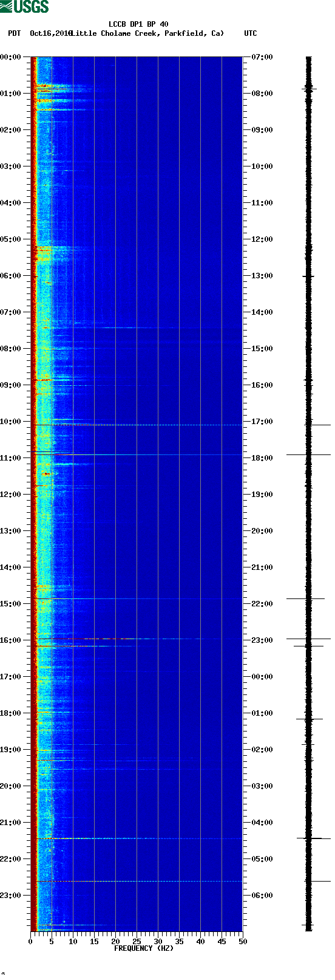Screen dimensions: 335x980
Task: Click the '0' frequency tick label
Action: pyautogui.click(x=30, y=942)
